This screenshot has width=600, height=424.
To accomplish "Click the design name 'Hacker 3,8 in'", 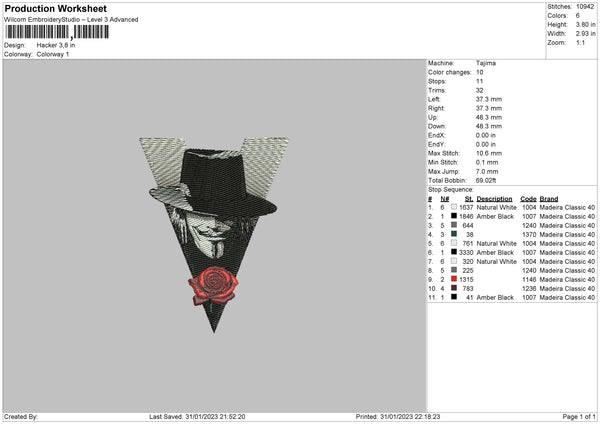I will (56, 45).
